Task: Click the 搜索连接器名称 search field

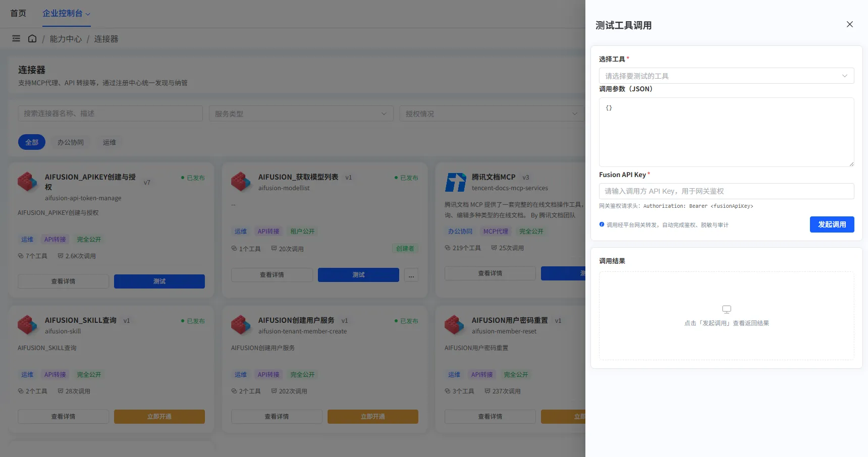Action: [111, 113]
